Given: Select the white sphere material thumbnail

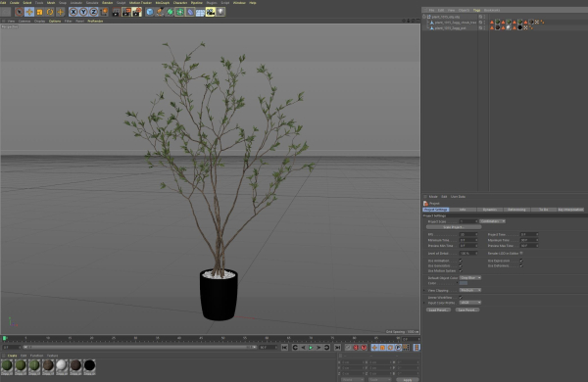Looking at the screenshot, I should tap(62, 367).
